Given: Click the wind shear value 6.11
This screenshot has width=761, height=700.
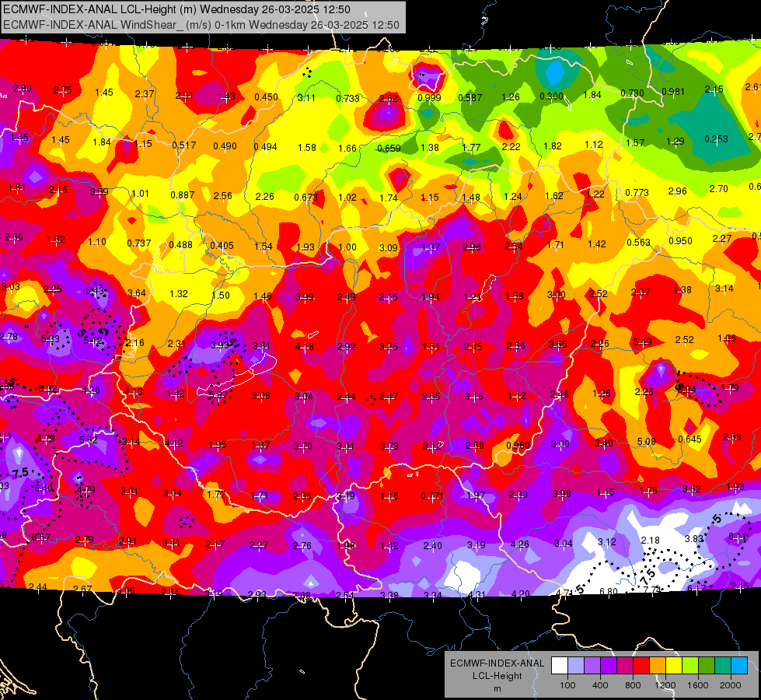Looking at the screenshot, I should [x=738, y=537].
